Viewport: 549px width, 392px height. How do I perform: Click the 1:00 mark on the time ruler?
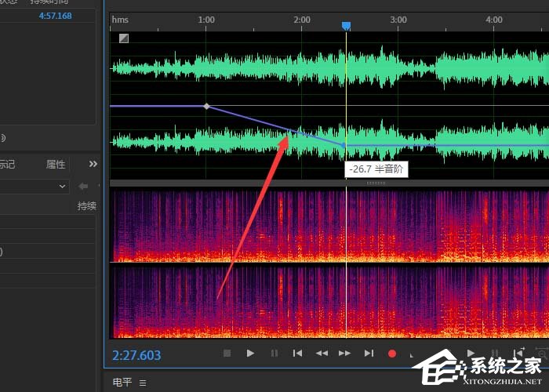tap(206, 20)
